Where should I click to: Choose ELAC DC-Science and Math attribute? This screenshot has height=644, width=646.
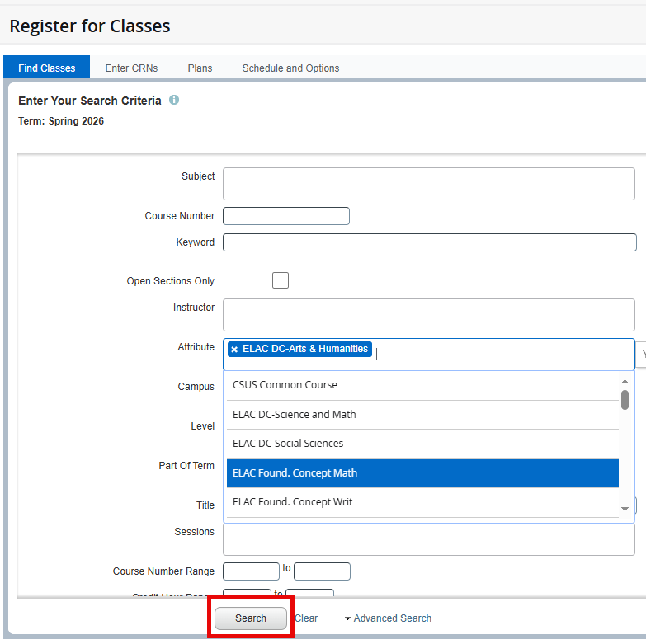422,415
